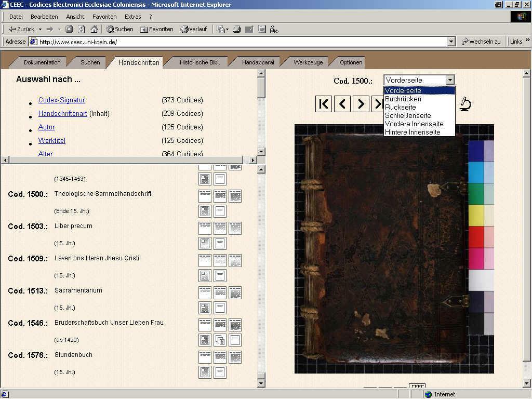Follow the Codex-Signatur link
532x399 pixels.
[61, 100]
